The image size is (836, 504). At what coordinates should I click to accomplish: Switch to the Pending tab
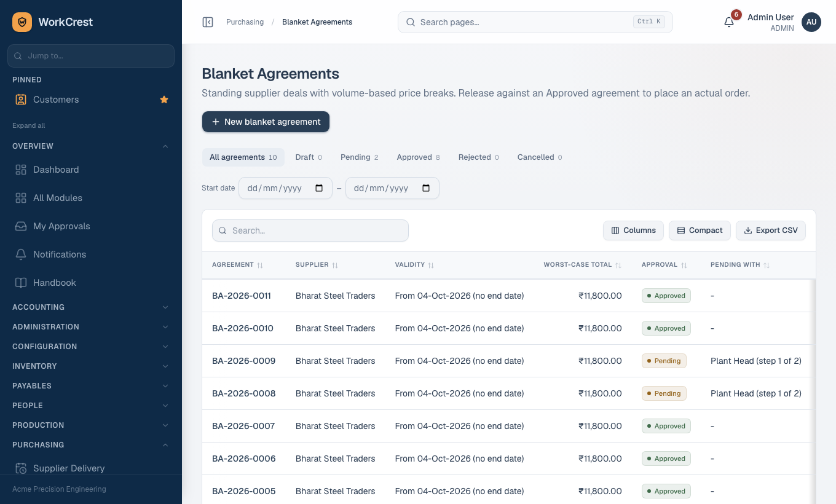point(360,157)
